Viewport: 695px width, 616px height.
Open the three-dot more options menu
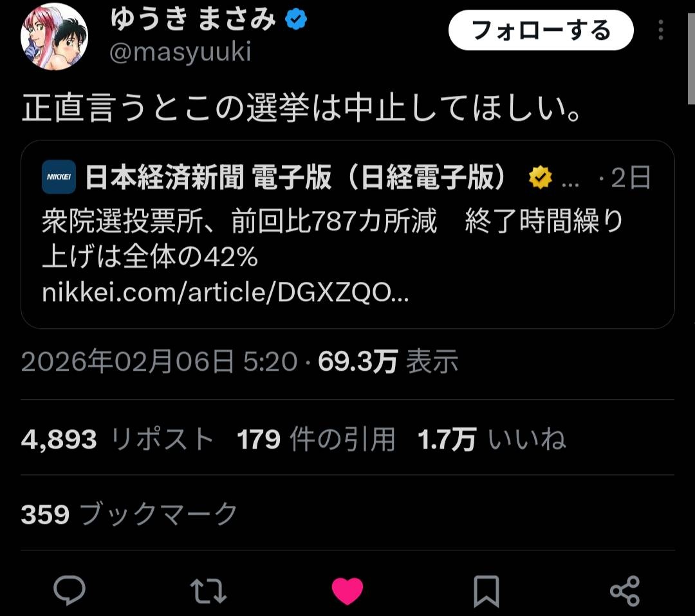(x=660, y=30)
